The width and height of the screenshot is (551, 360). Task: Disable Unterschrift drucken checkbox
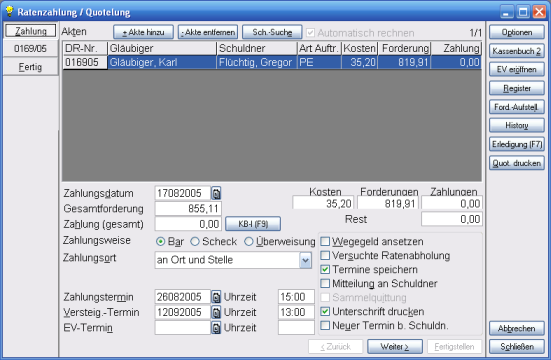325,311
